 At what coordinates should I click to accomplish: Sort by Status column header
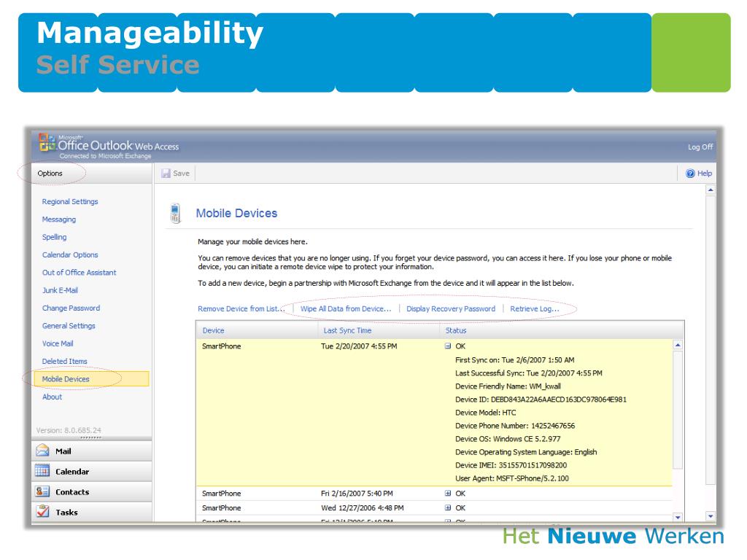[x=561, y=330]
